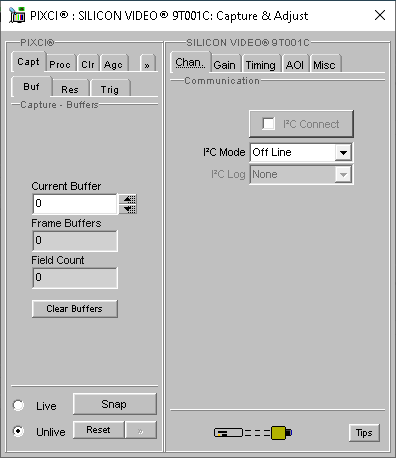This screenshot has height=458, width=396.
Task: Show more PIXCI tabs with » arrow
Action: pos(147,64)
